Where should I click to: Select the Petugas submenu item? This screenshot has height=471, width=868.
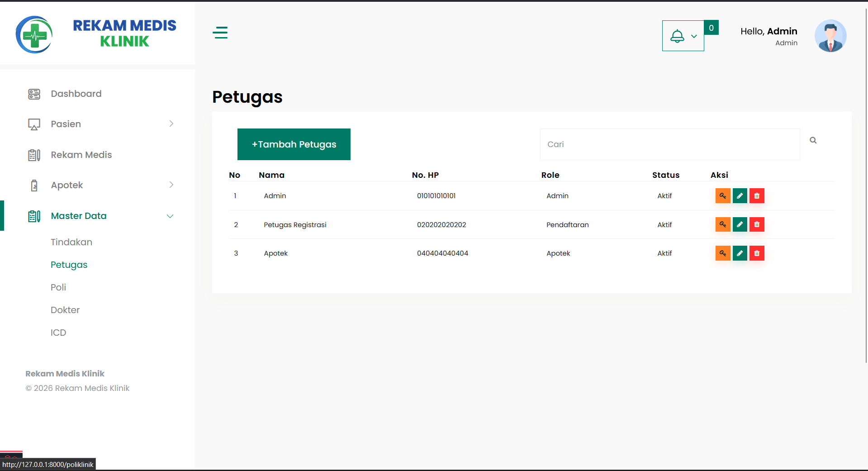point(69,265)
